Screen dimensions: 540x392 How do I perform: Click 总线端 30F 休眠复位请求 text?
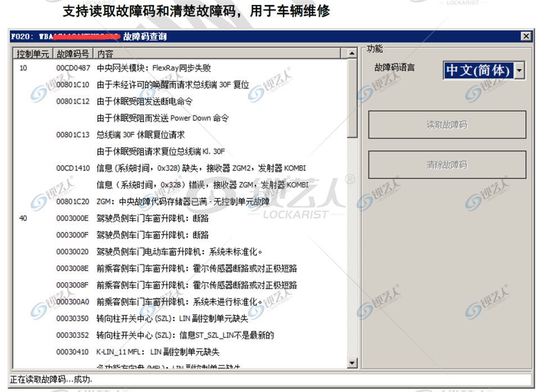tap(141, 134)
